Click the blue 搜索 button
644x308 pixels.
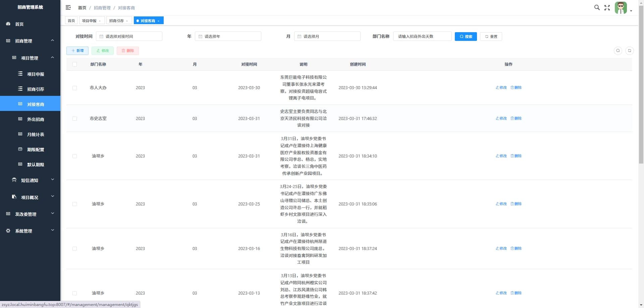point(466,37)
